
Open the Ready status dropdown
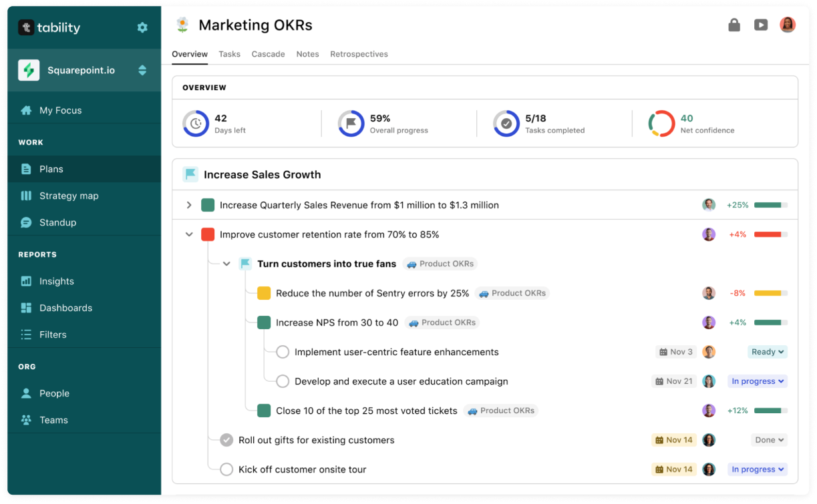767,352
